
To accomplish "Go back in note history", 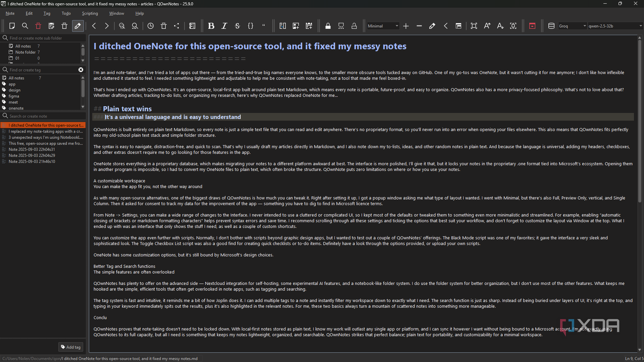I will click(x=94, y=26).
